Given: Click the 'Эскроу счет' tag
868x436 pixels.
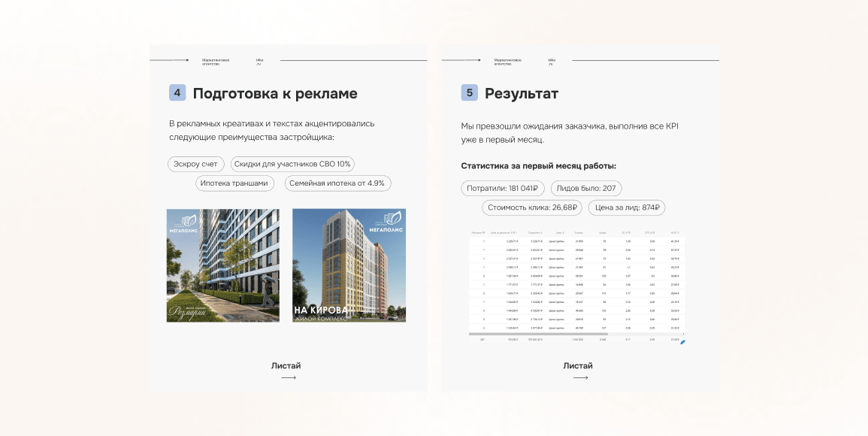Looking at the screenshot, I should (x=196, y=165).
